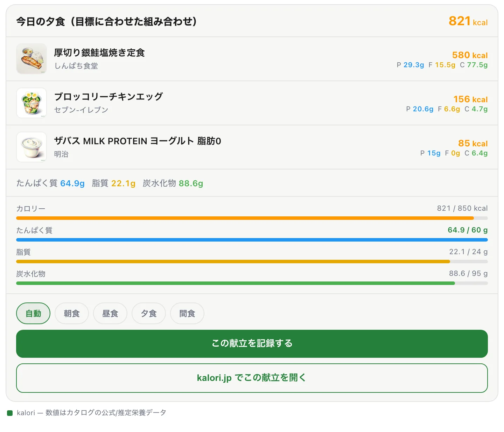This screenshot has height=432, width=504.
Task: Click the 156 kcal value
Action: [x=470, y=99]
